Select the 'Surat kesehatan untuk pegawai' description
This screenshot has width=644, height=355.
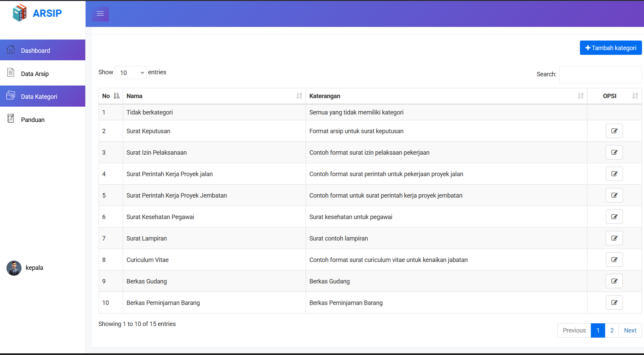tap(351, 217)
